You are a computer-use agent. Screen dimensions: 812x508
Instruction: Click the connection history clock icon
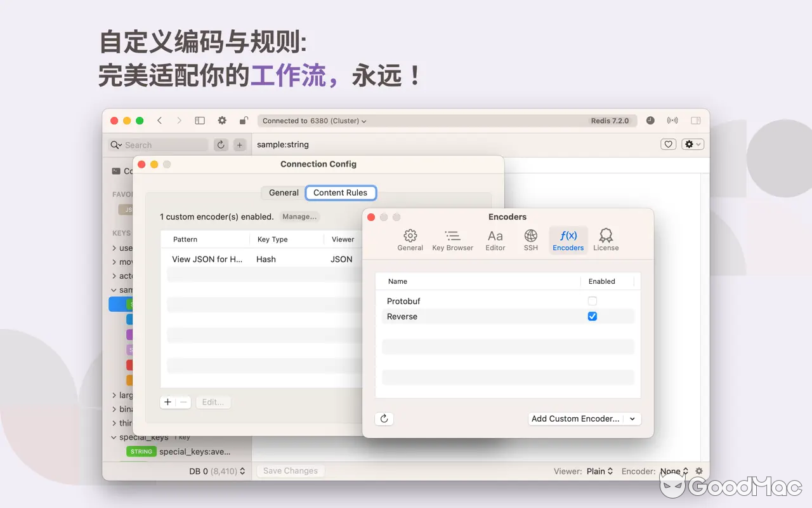tap(650, 120)
